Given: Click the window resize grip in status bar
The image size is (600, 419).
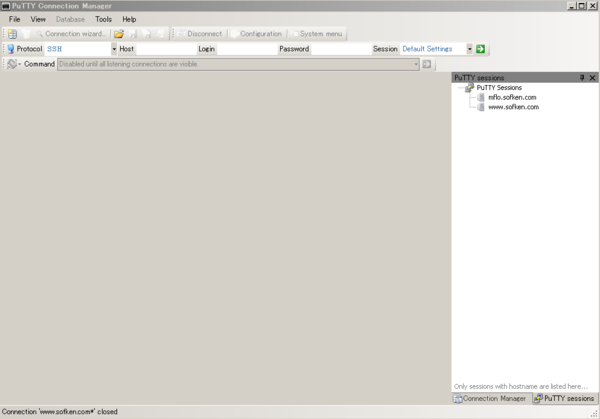Looking at the screenshot, I should click(x=594, y=413).
